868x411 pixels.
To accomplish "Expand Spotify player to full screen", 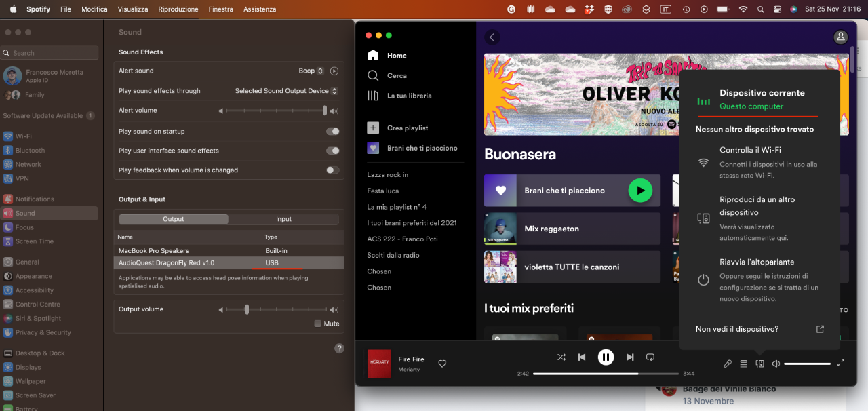I will point(841,363).
